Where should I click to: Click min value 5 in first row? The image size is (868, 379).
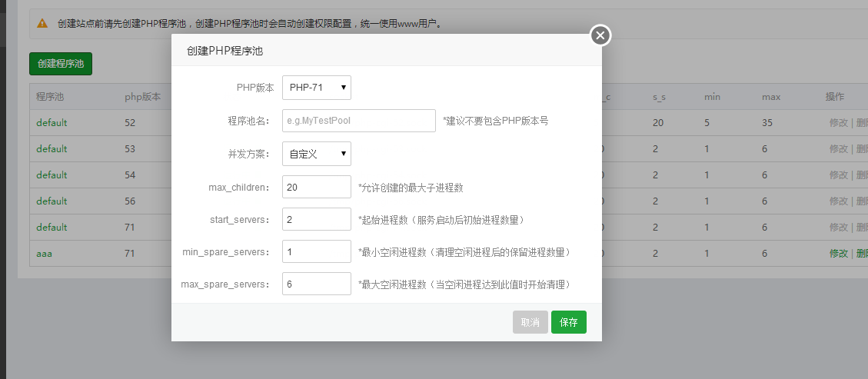pyautogui.click(x=707, y=122)
